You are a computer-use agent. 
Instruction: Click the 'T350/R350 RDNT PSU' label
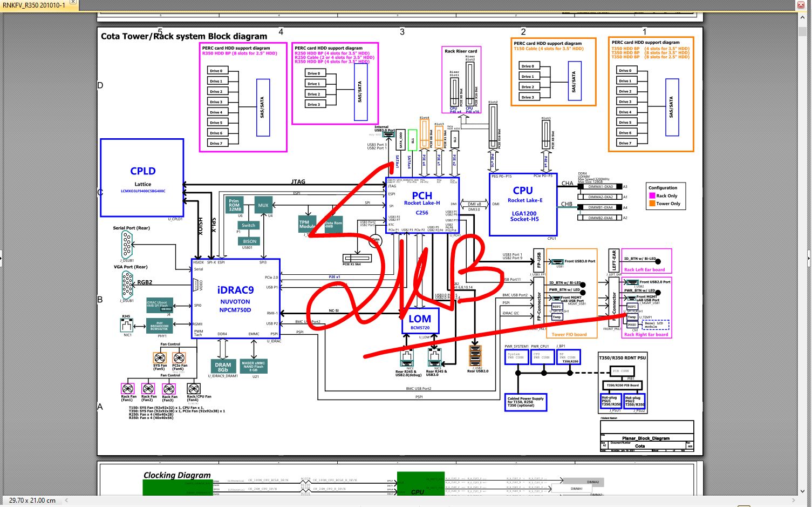tap(623, 358)
